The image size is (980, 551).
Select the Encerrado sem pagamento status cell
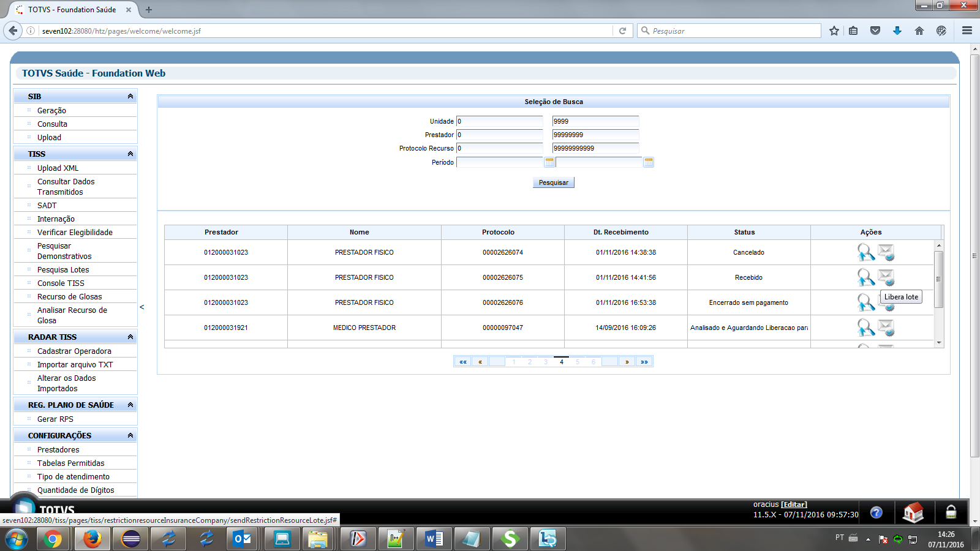[x=748, y=302]
